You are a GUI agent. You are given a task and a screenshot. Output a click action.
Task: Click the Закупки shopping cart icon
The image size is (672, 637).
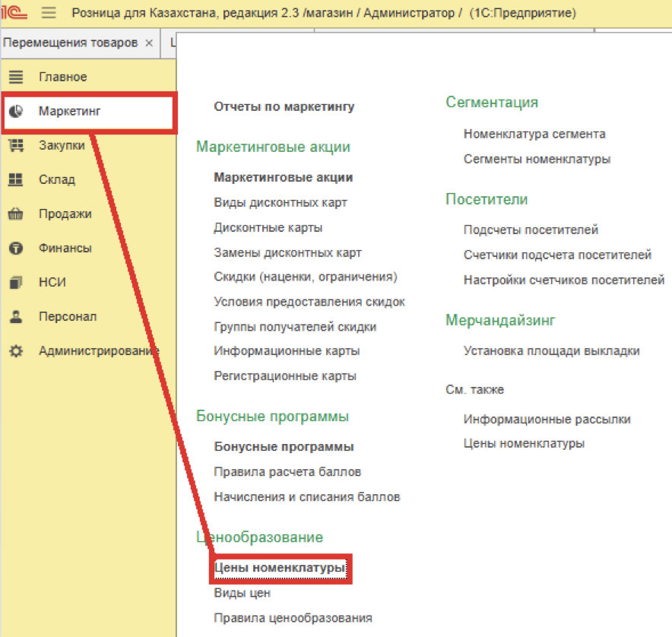[x=16, y=146]
